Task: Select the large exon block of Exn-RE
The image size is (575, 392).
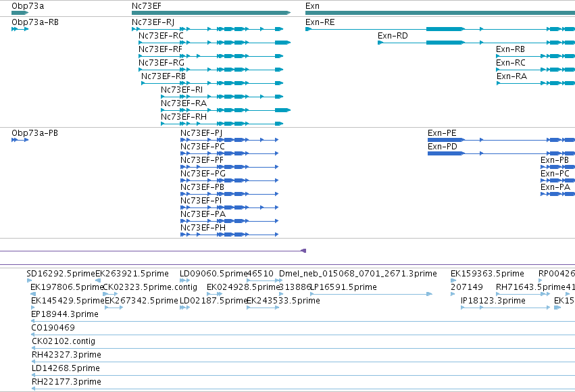Action: point(445,29)
